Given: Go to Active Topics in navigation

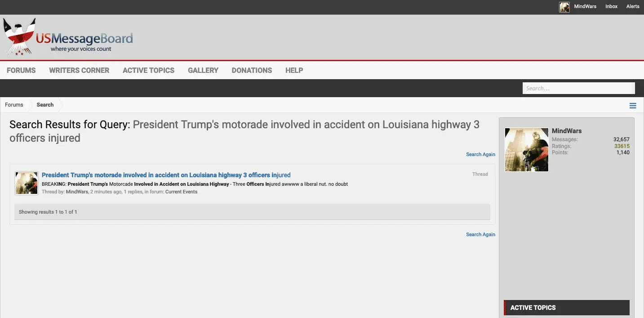Looking at the screenshot, I should [x=148, y=70].
